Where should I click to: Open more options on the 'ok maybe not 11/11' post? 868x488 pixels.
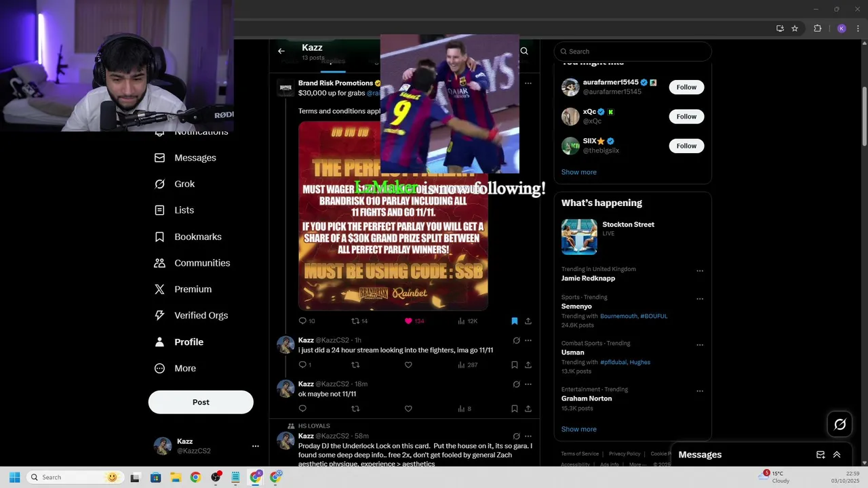coord(528,384)
